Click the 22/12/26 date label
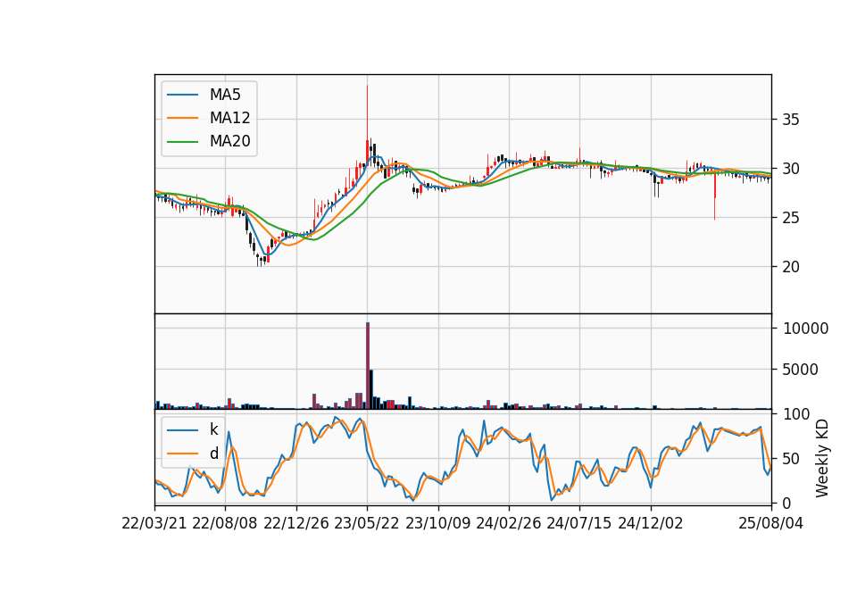The image size is (857, 616). [x=296, y=523]
